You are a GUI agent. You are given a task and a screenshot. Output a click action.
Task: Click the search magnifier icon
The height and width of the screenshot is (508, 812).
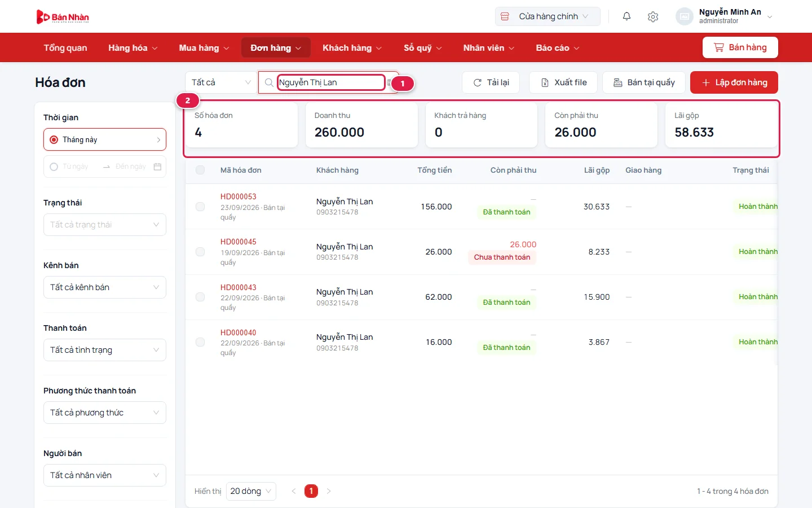269,82
